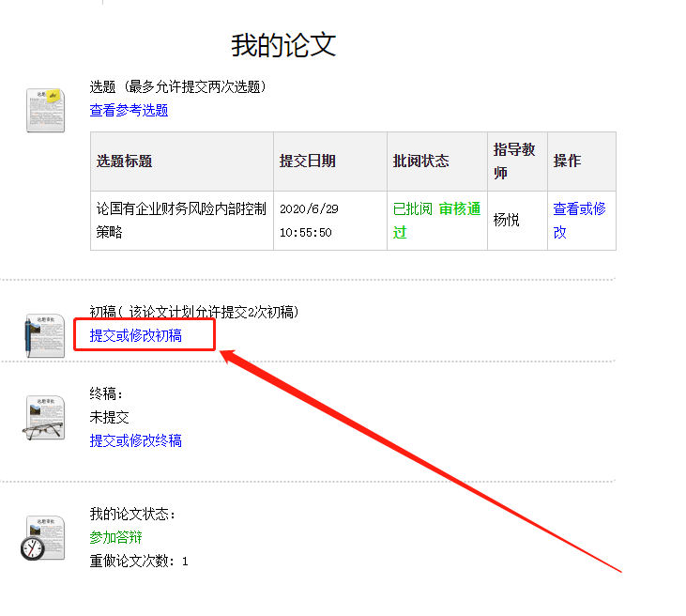Click the 初稿（该论文计划允许提交2次初稿）text

(194, 312)
